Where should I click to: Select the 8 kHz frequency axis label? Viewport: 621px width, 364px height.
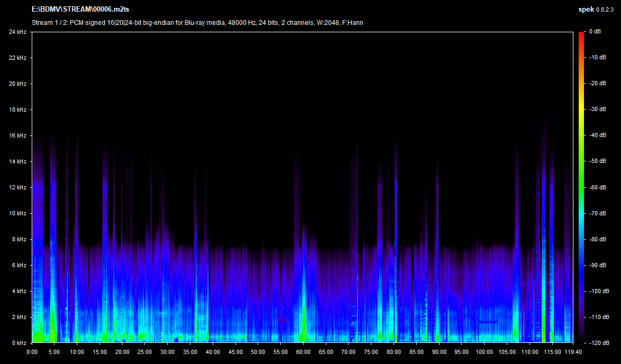19,239
